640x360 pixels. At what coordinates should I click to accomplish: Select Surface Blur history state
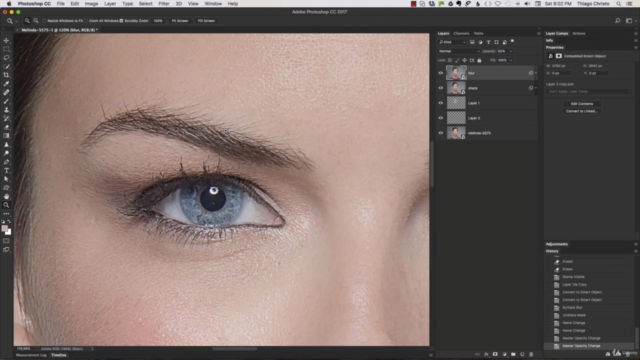pos(572,308)
